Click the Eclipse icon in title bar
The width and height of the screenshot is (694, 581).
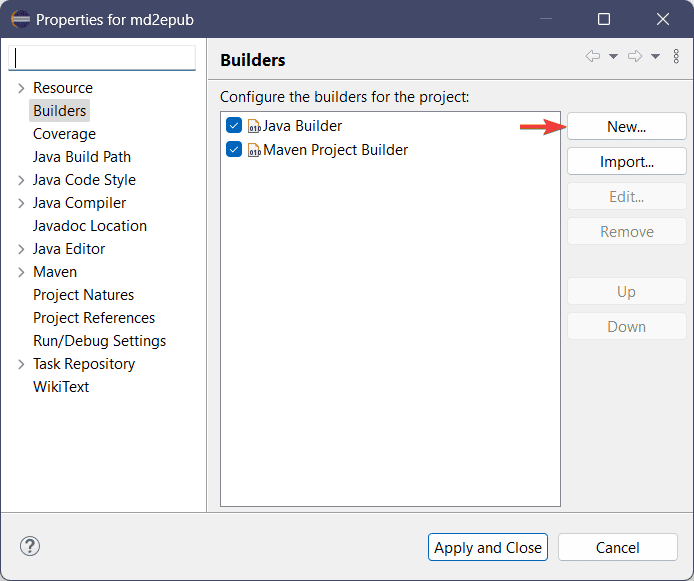[x=20, y=19]
